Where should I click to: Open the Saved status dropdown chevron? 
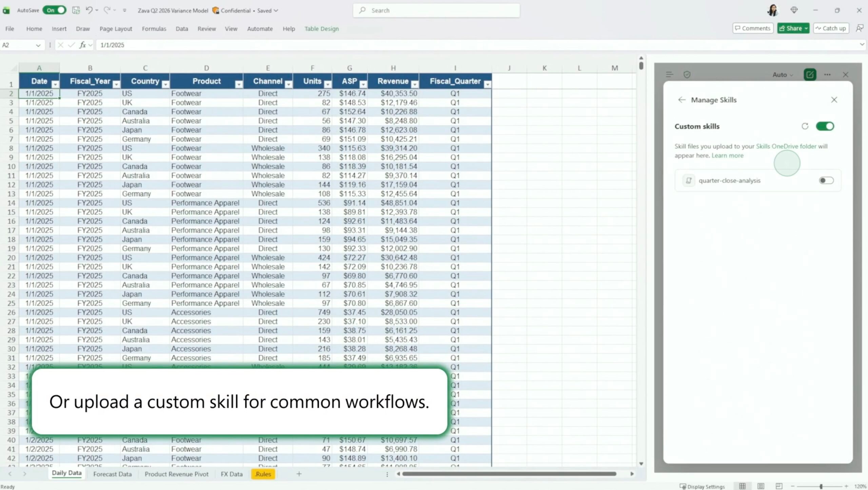tap(276, 11)
